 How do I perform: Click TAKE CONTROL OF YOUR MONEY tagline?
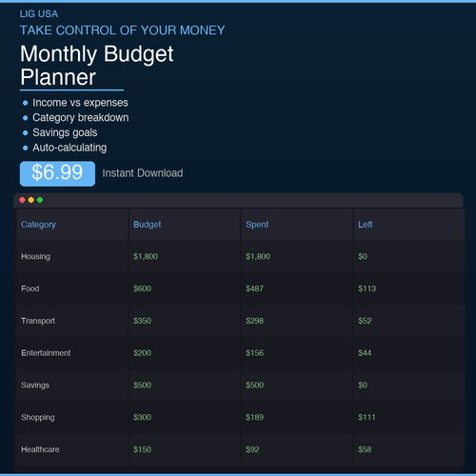click(x=123, y=30)
